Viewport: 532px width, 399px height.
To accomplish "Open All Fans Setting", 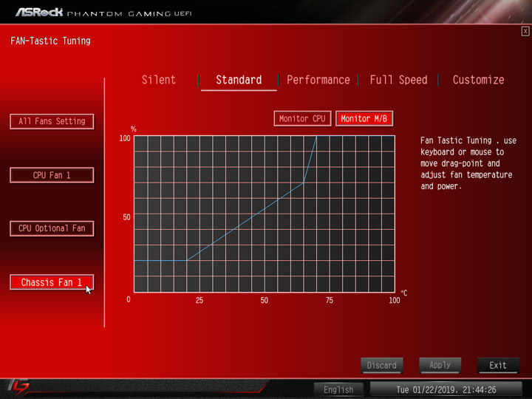I will [x=52, y=121].
